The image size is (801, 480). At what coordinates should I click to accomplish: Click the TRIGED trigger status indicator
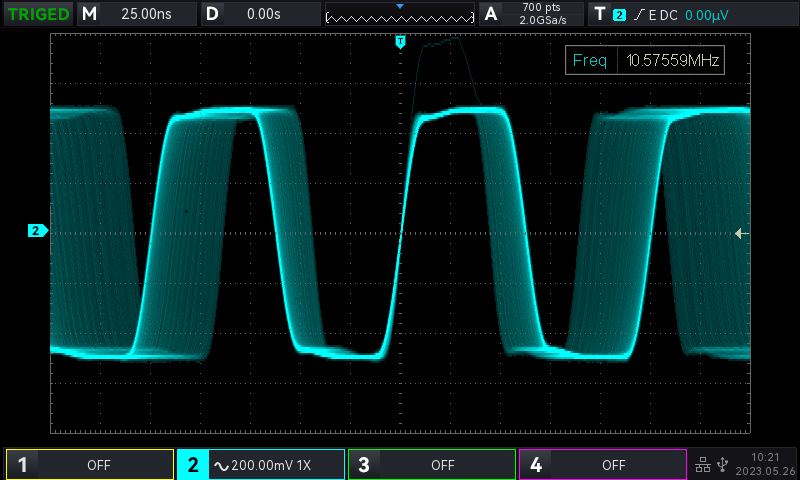(x=38, y=14)
